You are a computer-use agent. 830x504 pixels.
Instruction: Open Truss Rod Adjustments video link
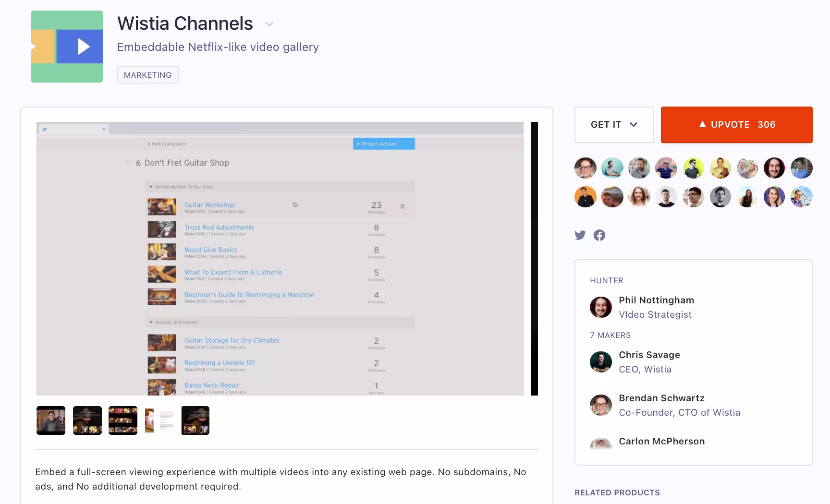click(x=219, y=227)
